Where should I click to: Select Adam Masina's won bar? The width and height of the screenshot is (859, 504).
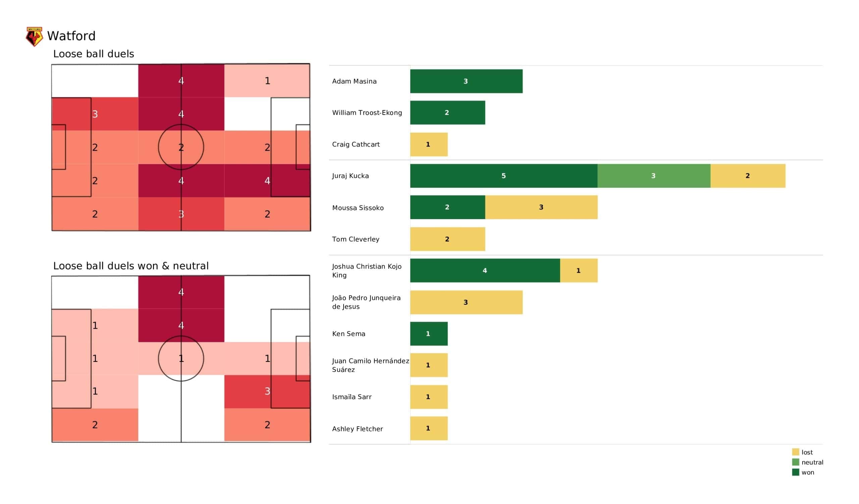[x=466, y=81]
